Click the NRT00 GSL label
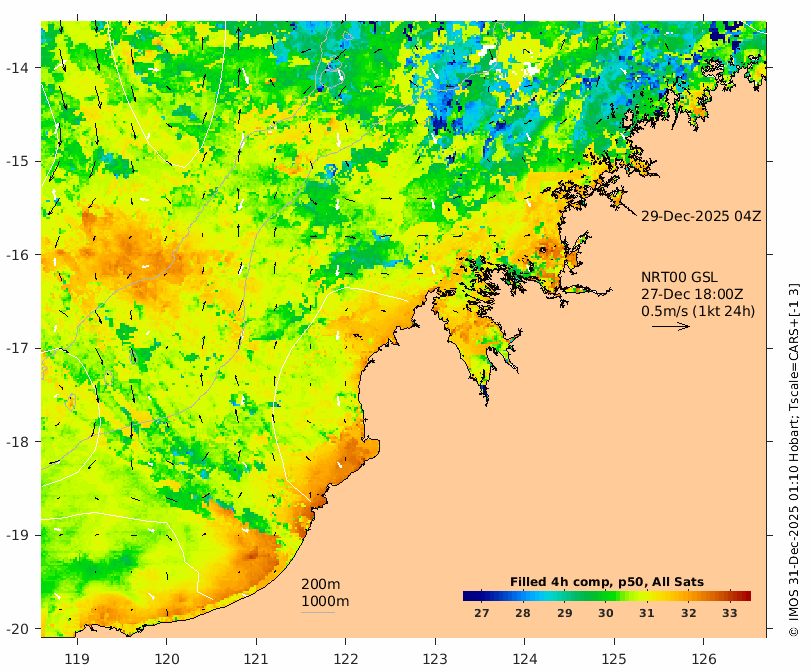 (x=679, y=277)
